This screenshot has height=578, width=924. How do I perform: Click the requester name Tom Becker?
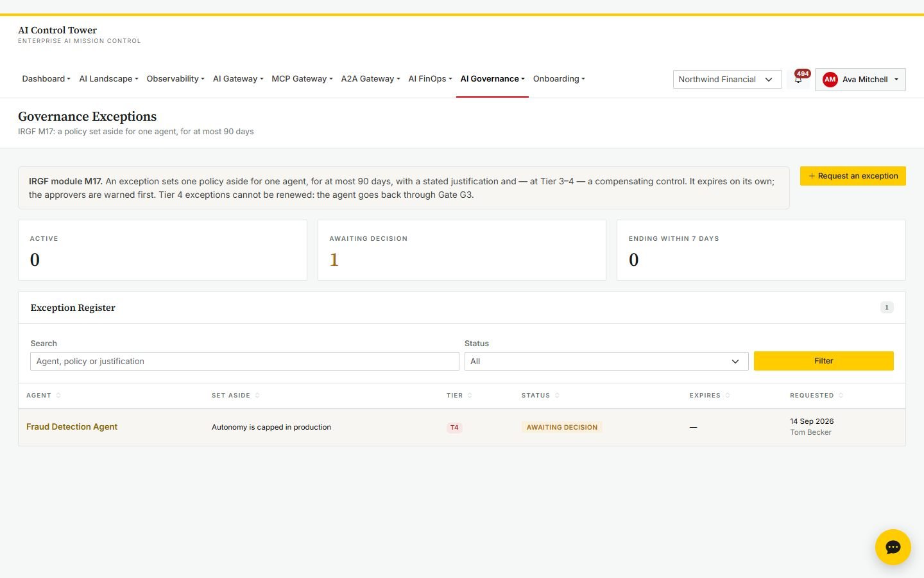[x=810, y=433]
